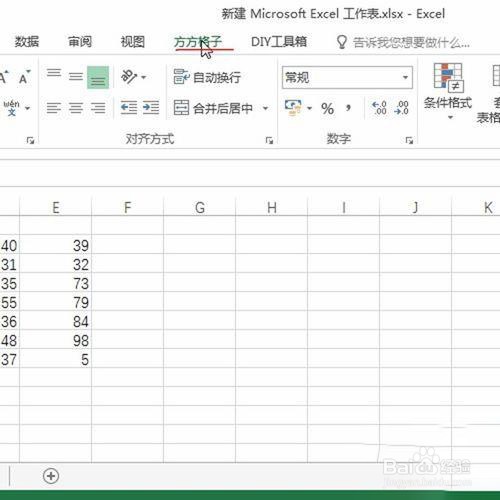Center text horizontally
Image resolution: width=500 pixels, height=500 pixels.
(x=76, y=108)
